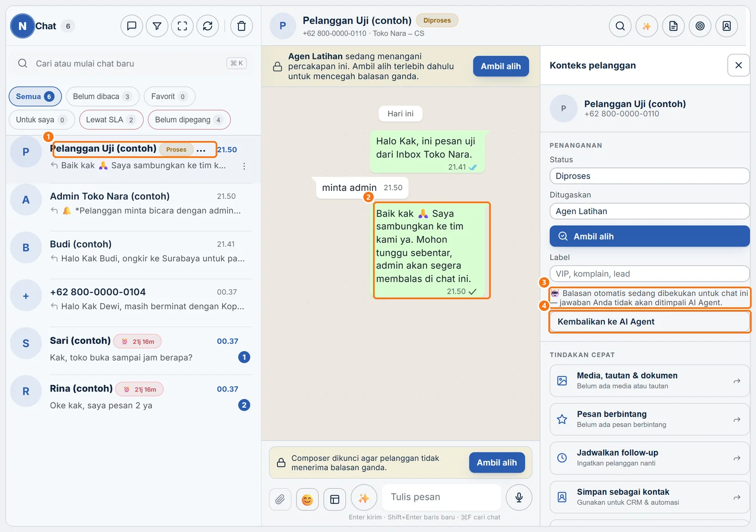Select the Semua filter tab
Viewport: 756px width, 532px height.
35,96
